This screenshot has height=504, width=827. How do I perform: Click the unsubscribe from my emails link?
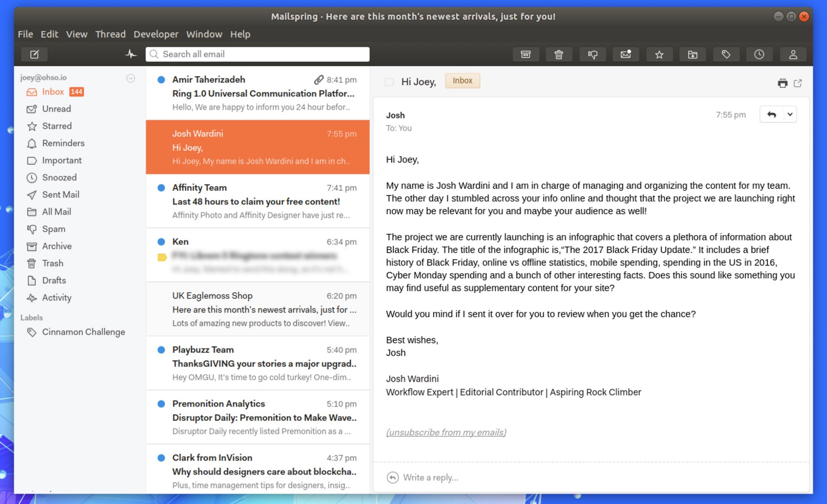click(445, 432)
